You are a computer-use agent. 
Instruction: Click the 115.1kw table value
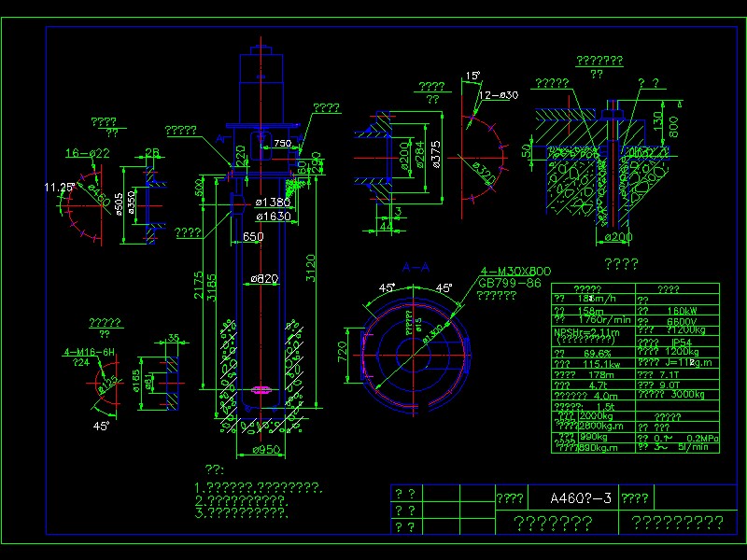coord(601,364)
